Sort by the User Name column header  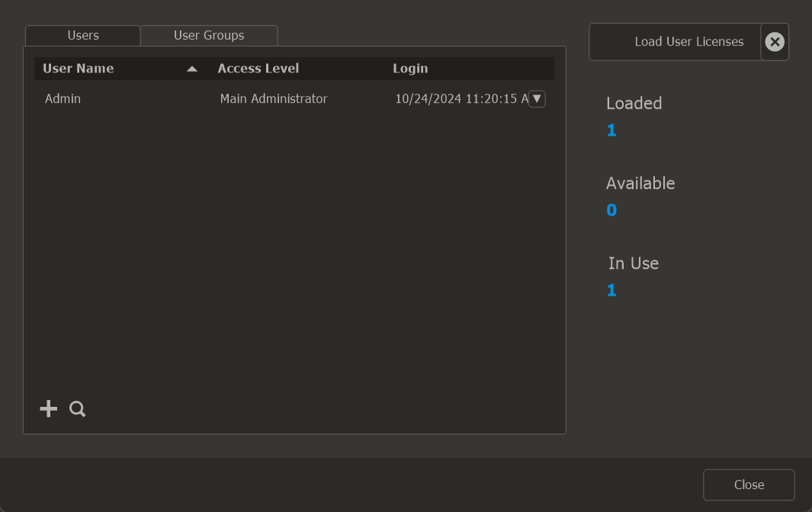(79, 69)
